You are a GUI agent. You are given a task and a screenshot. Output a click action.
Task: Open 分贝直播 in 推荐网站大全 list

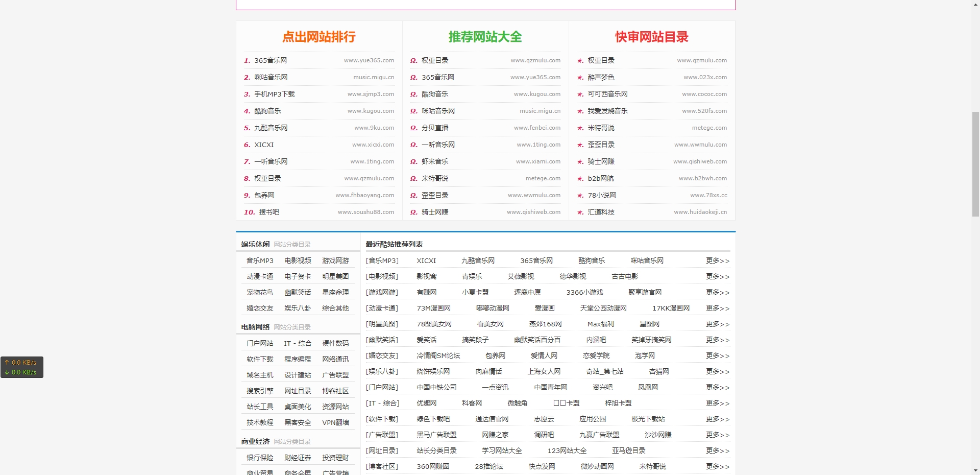click(x=435, y=128)
